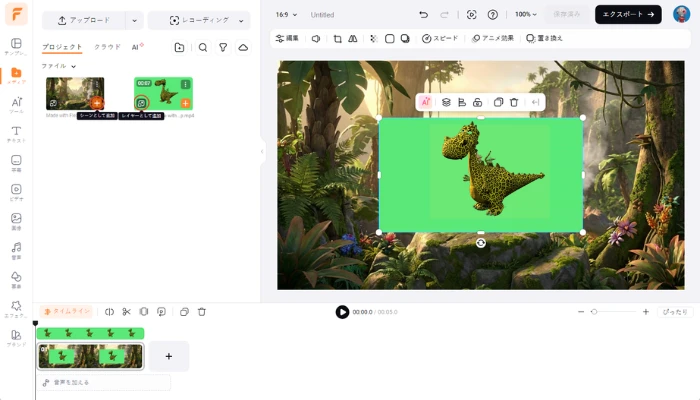Screen dimensions: 700x400
Task: Click the undo arrow in the top bar
Action: tap(423, 15)
